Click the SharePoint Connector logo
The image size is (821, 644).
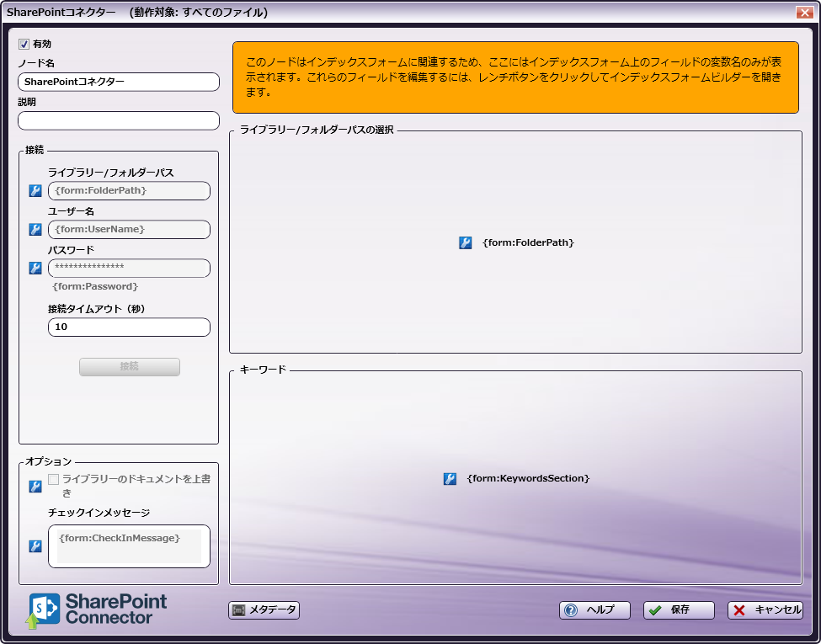point(97,610)
